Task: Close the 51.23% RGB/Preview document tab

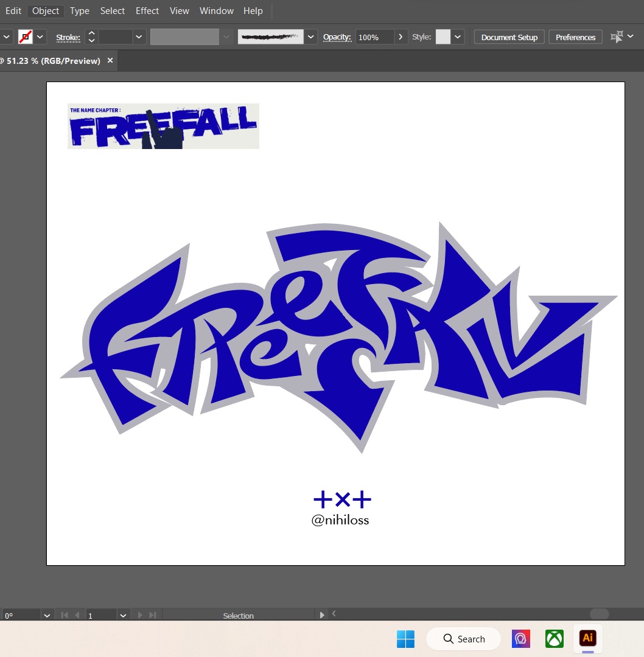Action: coord(110,60)
